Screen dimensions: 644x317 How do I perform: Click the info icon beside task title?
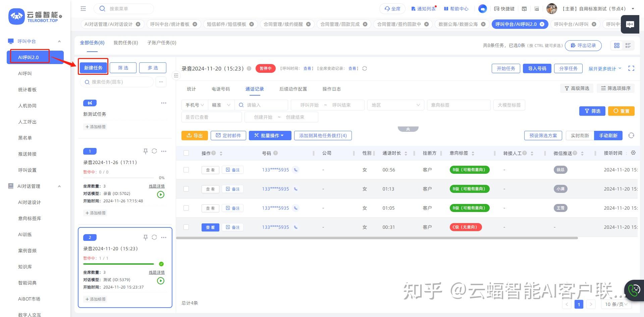coord(249,68)
